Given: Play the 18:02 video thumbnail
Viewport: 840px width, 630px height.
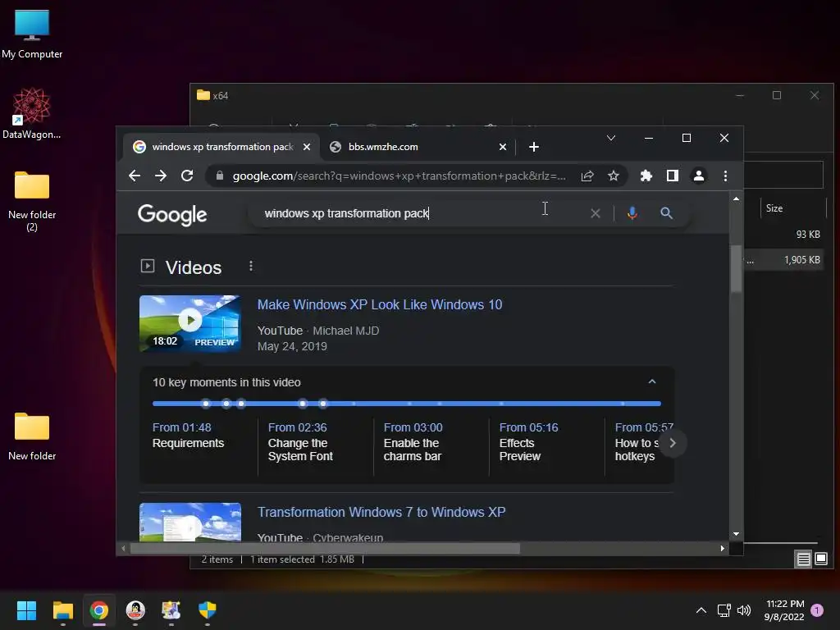Looking at the screenshot, I should 190,323.
